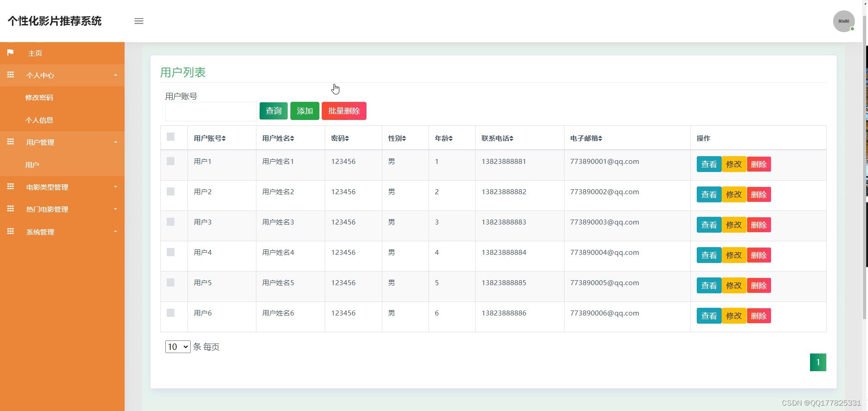View details with 查看 for 用户5
The height and width of the screenshot is (411, 868).
pos(709,286)
